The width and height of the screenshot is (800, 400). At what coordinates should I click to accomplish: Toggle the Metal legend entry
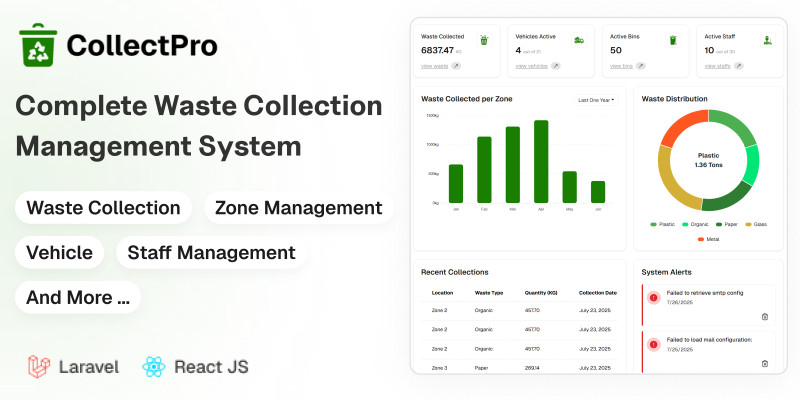pos(708,239)
